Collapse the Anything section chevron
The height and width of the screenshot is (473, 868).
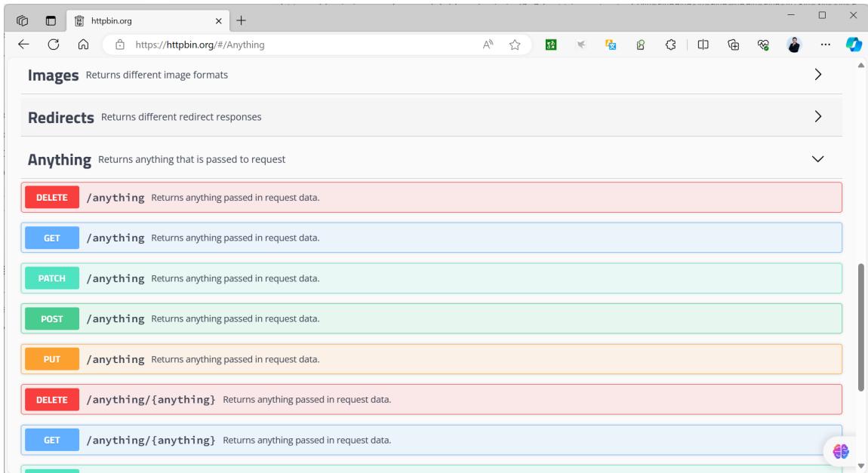(x=817, y=158)
